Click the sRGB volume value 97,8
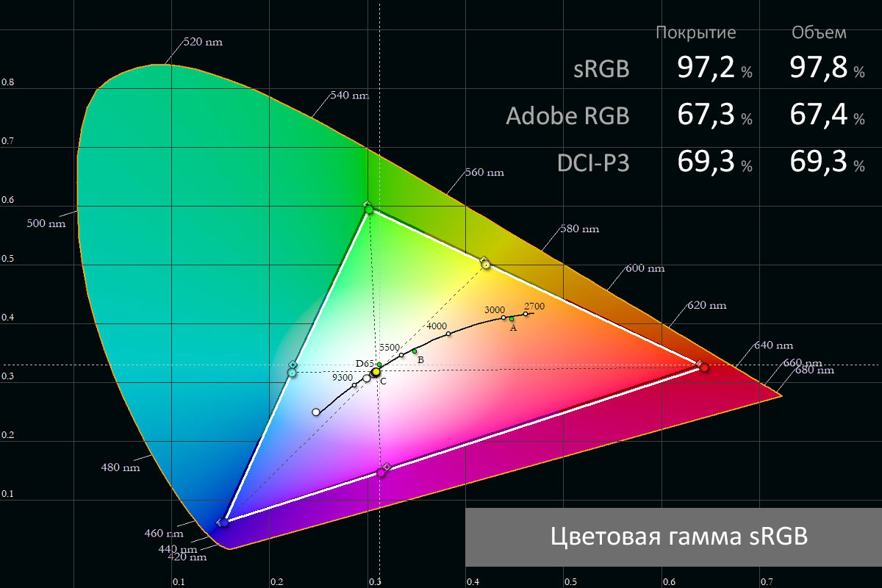The image size is (882, 588). click(818, 68)
